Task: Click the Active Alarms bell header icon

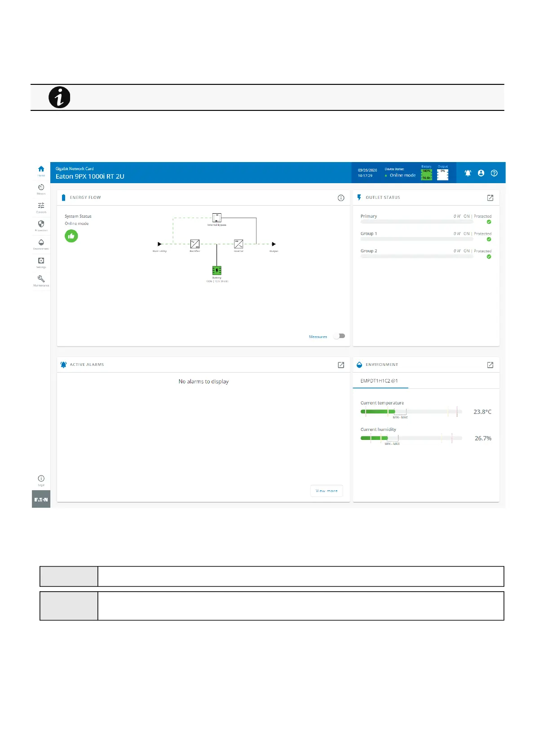Action: click(63, 365)
